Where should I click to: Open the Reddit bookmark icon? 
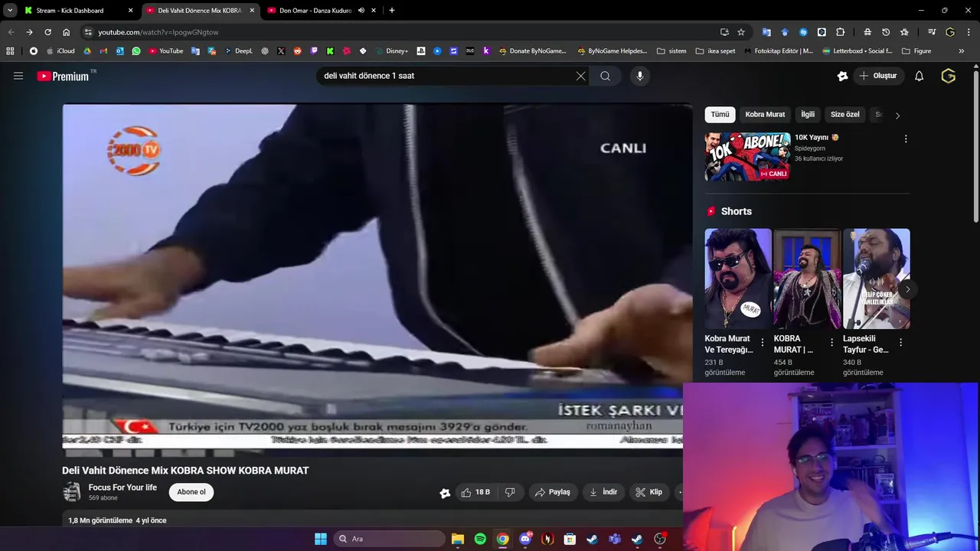click(298, 51)
